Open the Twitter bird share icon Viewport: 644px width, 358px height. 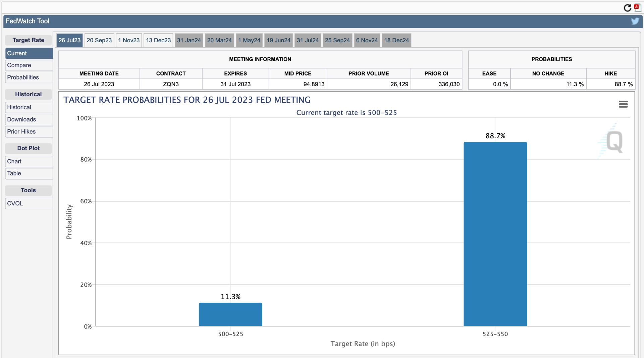pos(635,21)
